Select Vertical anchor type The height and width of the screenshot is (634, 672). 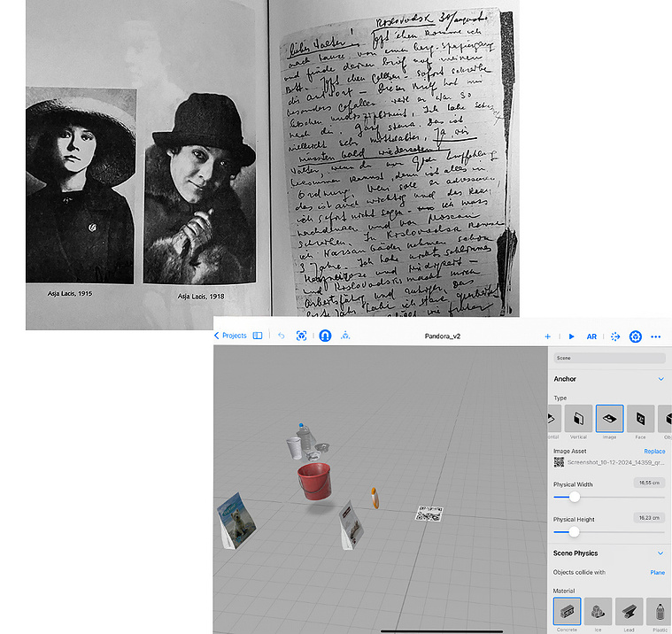[x=578, y=419]
